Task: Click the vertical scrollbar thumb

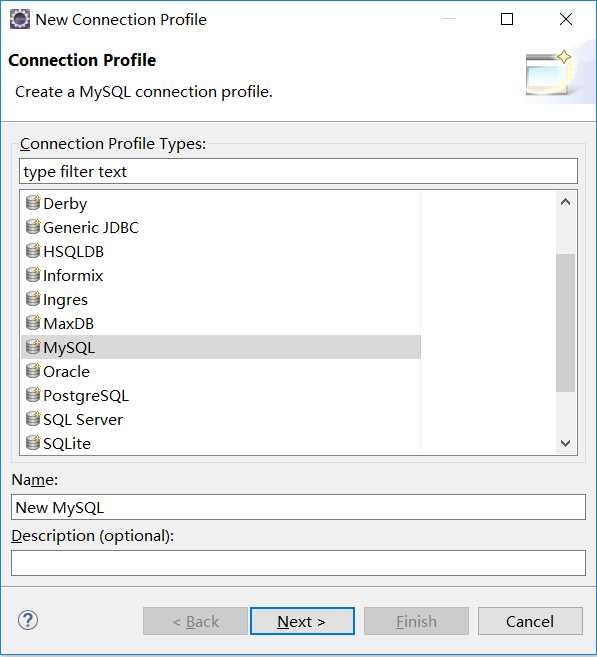Action: tap(566, 323)
